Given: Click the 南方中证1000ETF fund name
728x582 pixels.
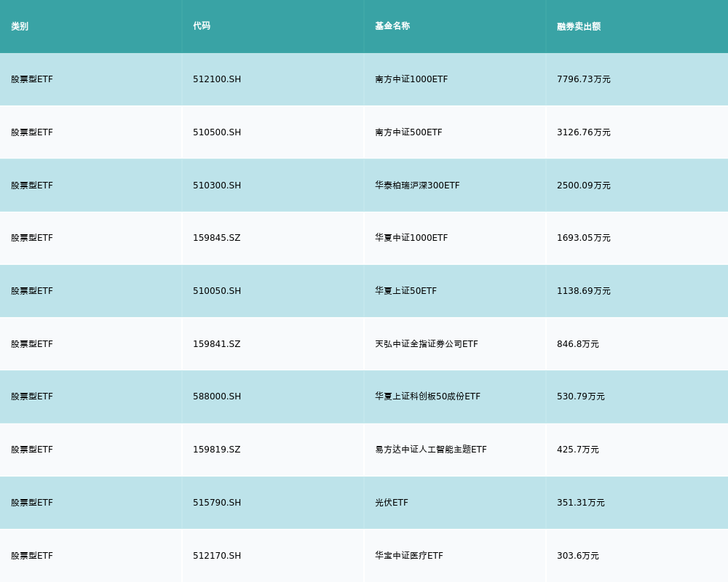Looking at the screenshot, I should coord(411,79).
